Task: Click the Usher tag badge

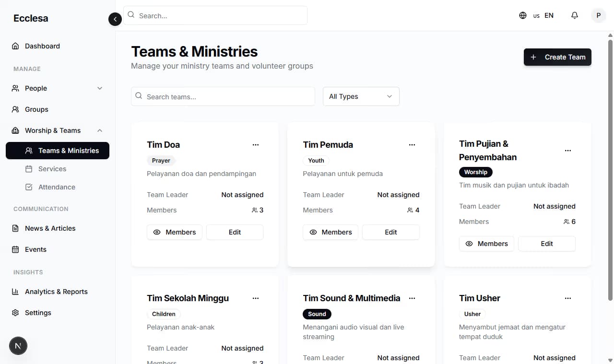Action: (472, 314)
